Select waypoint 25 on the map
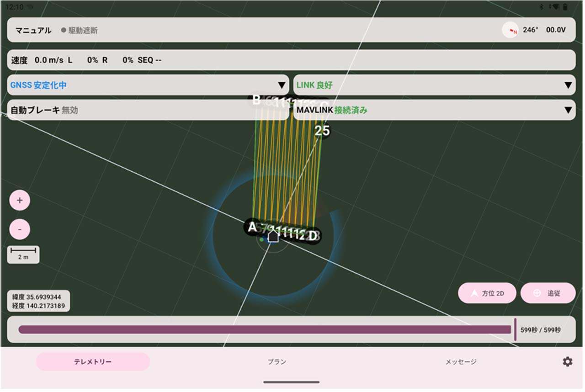This screenshot has height=392, width=585. [322, 131]
